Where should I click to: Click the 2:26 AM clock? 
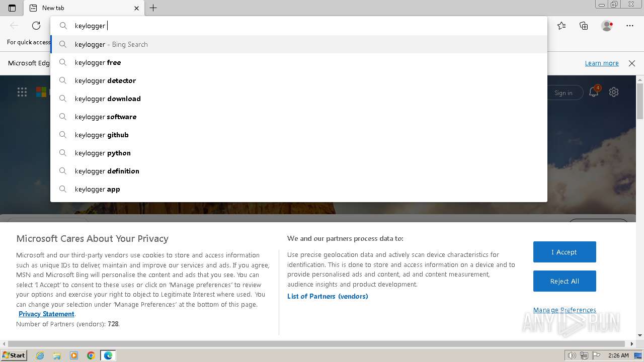click(618, 355)
